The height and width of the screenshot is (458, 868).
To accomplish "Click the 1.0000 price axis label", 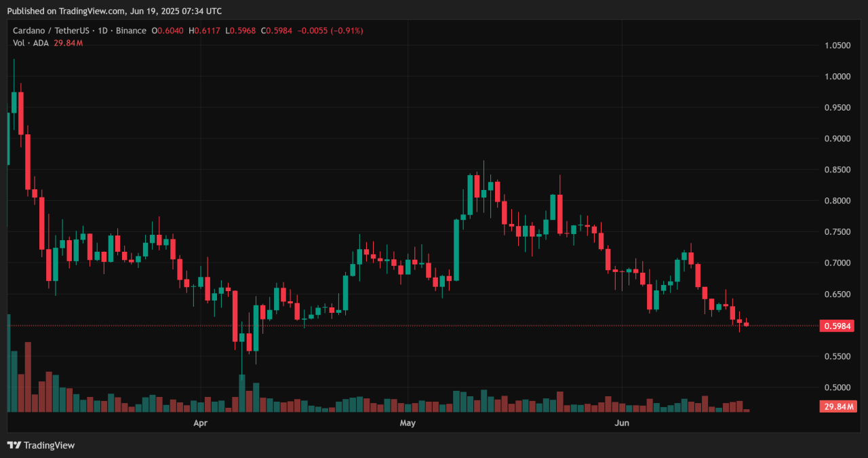I will pos(837,77).
